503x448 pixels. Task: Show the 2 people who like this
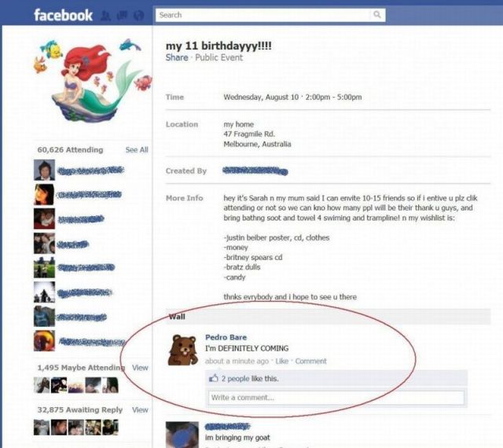pos(236,379)
